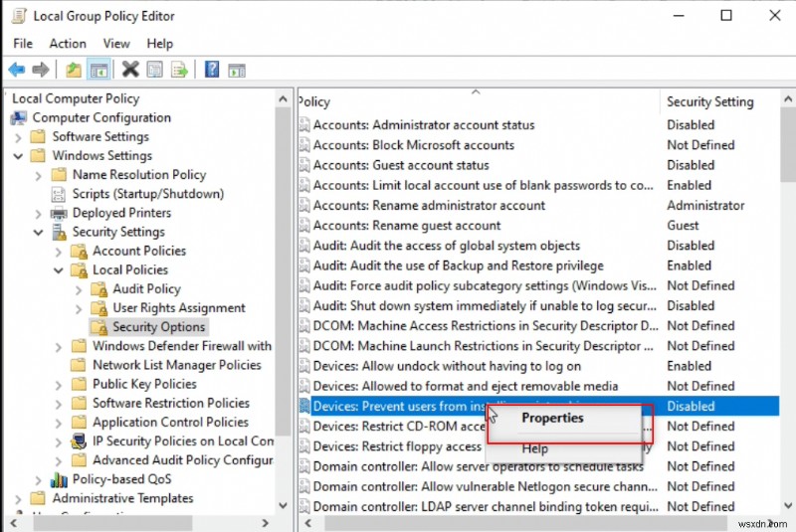
Task: Toggle Show/Hide Action Pane icon
Action: click(x=237, y=70)
